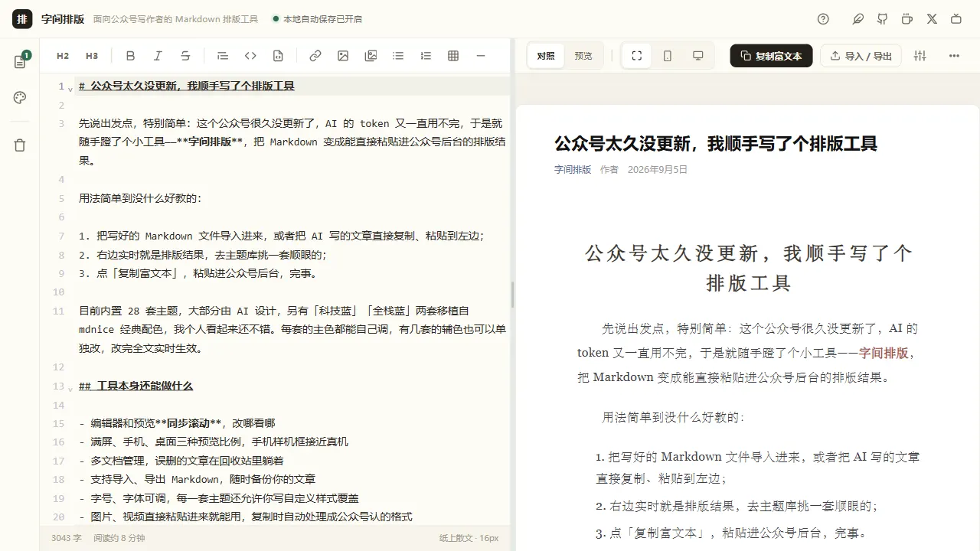980x551 pixels.
Task: Insert a code block
Action: click(x=278, y=56)
